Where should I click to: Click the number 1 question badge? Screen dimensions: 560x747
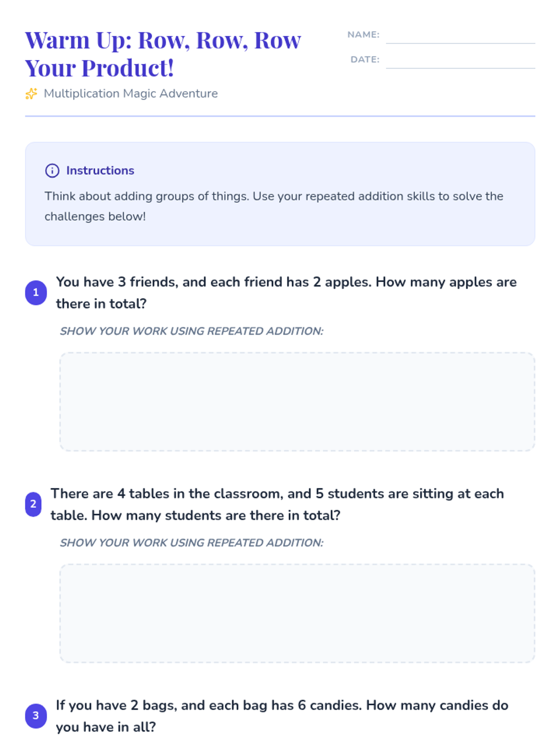coord(36,293)
